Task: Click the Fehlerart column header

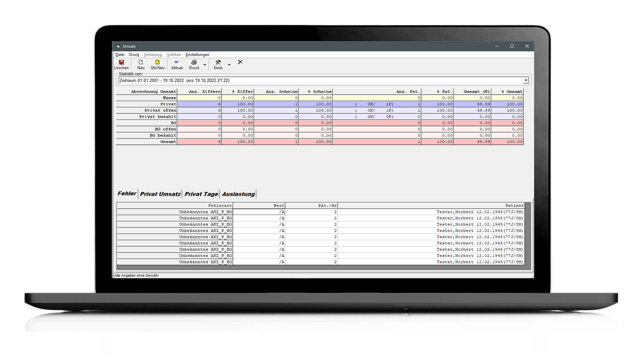Action: coord(219,206)
